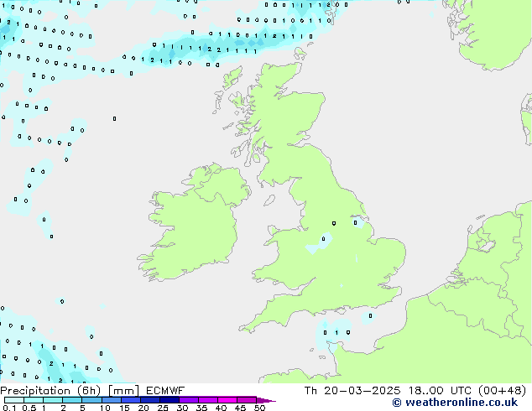The width and height of the screenshot is (532, 411).
Task: Click the "1" precipitation value in the English Channel
Action: point(336,333)
